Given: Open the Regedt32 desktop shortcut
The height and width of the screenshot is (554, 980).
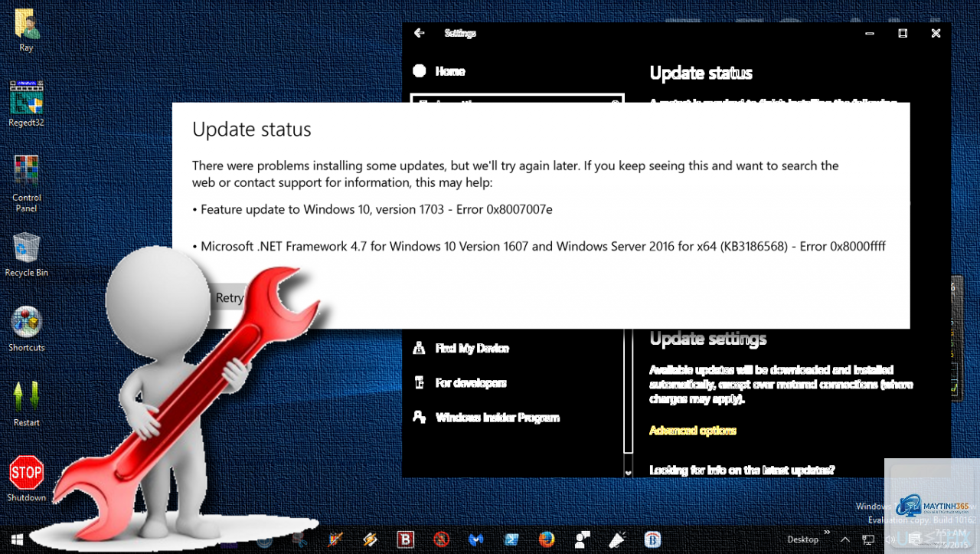Looking at the screenshot, I should click(x=26, y=104).
